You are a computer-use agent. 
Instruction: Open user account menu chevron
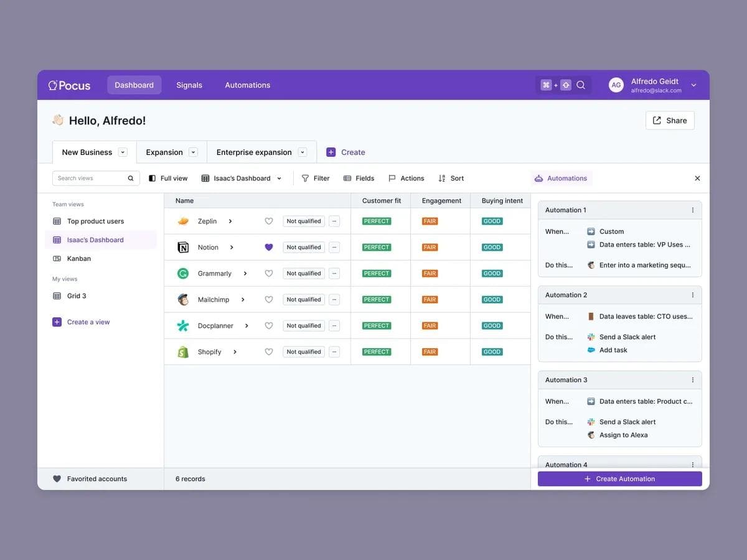coord(693,85)
